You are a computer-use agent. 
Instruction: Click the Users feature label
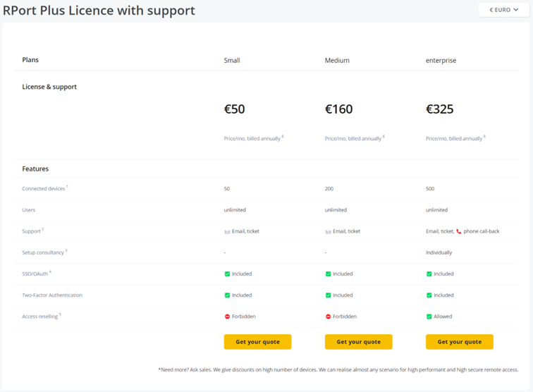point(28,210)
